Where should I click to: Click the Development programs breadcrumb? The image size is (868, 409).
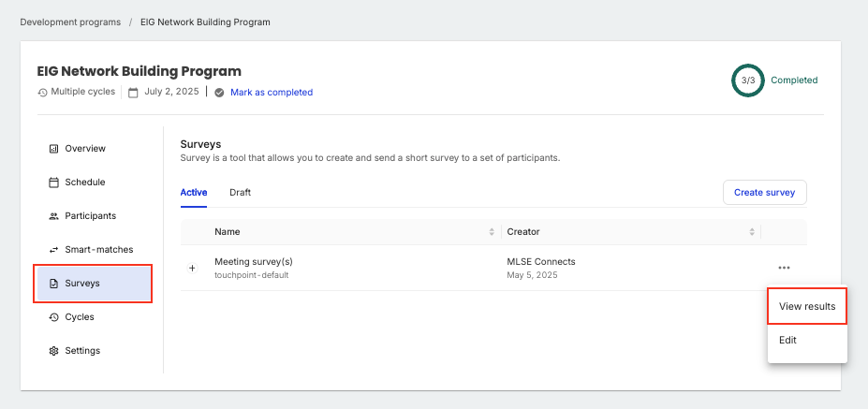pos(70,22)
